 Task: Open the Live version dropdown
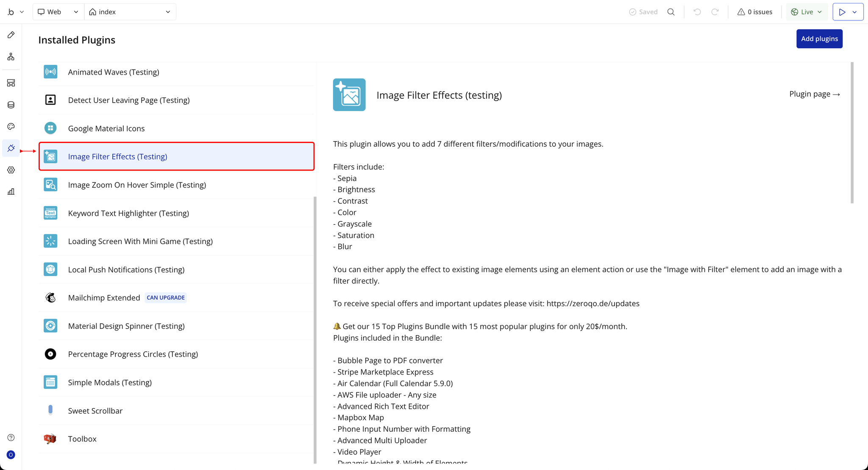coord(807,12)
